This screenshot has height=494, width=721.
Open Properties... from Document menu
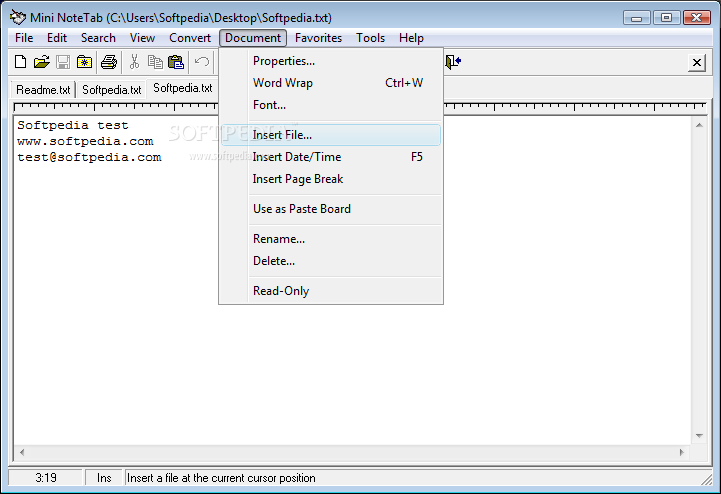(x=331, y=61)
